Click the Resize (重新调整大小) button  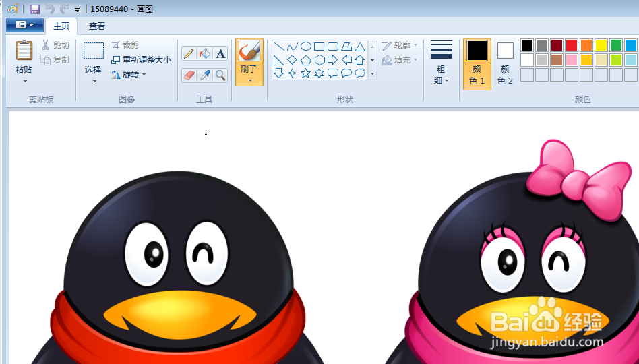(x=141, y=59)
